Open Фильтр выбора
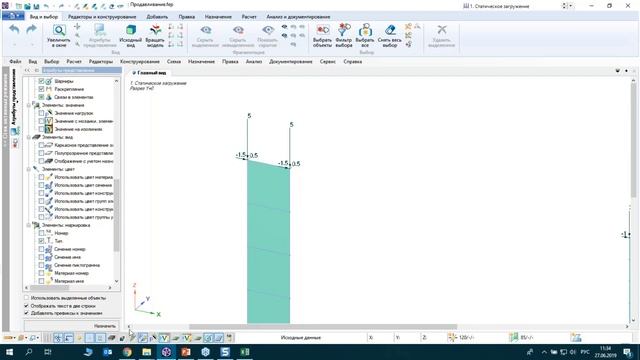Viewport: 640px width, 360px height. click(x=344, y=36)
